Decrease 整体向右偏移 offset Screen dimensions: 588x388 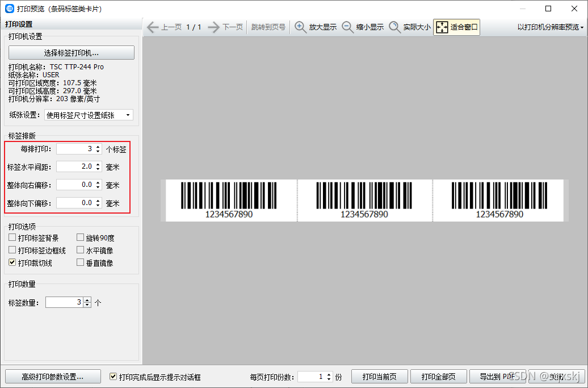pyautogui.click(x=98, y=187)
